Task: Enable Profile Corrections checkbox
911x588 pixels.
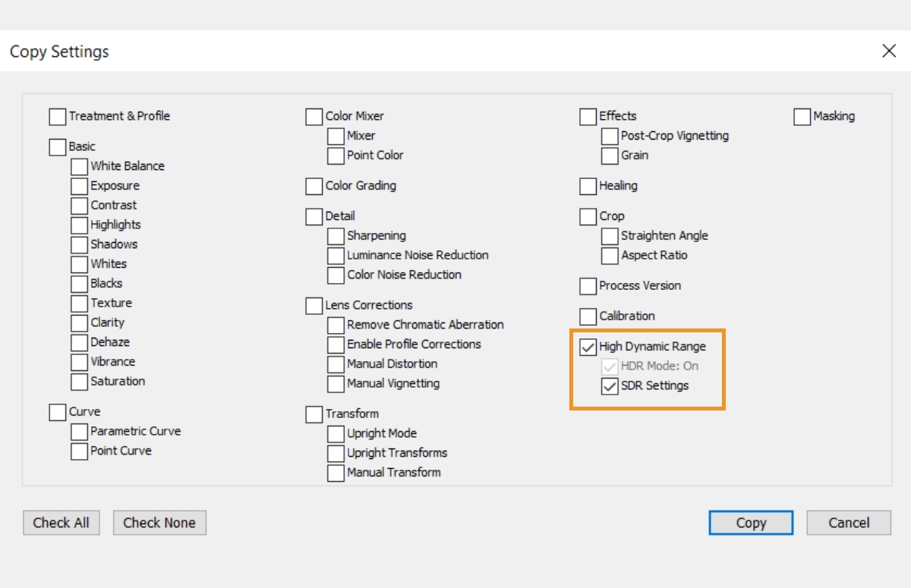Action: (336, 344)
